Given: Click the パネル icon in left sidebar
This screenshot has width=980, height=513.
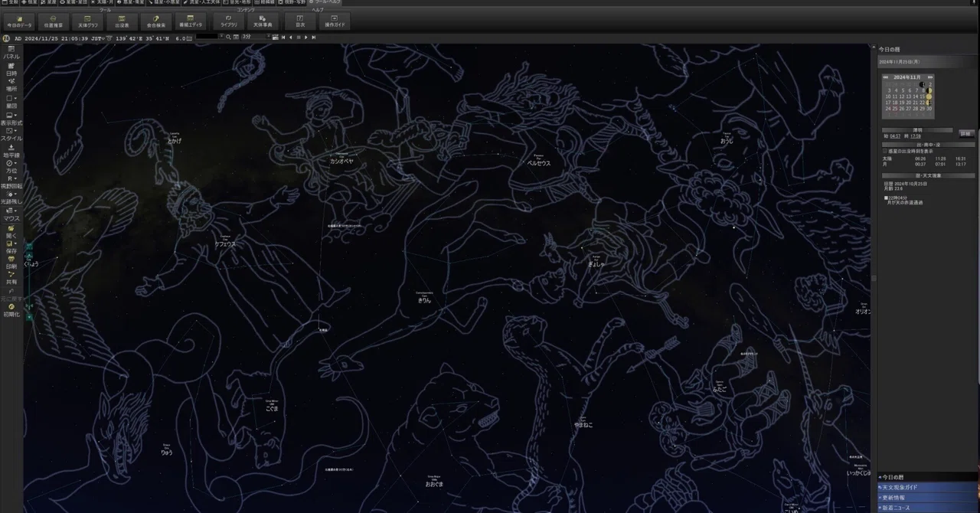Looking at the screenshot, I should click(11, 53).
